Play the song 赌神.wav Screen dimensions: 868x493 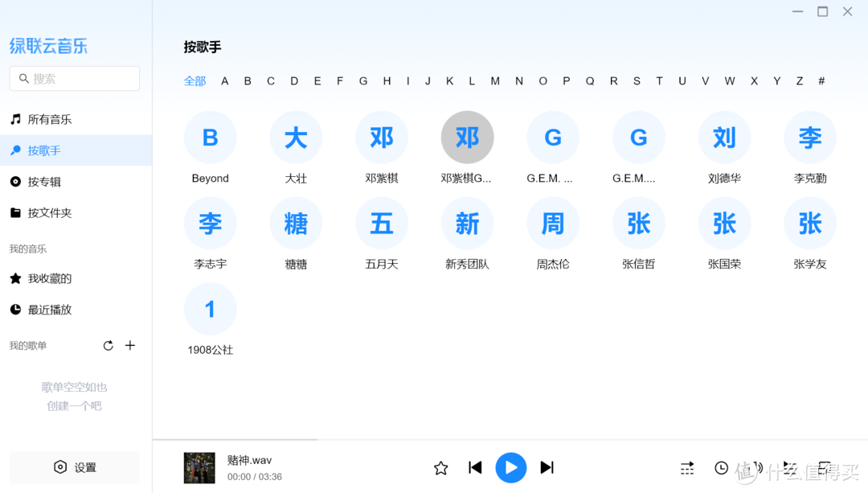point(510,467)
